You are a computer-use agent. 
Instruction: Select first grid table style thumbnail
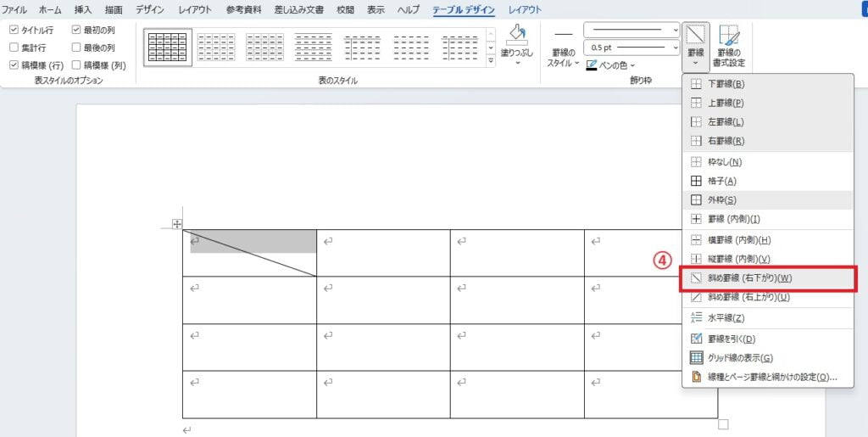coord(168,47)
